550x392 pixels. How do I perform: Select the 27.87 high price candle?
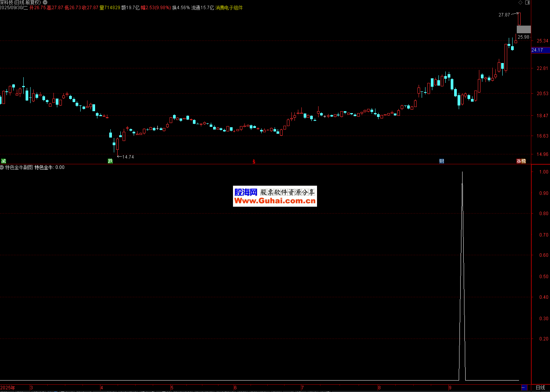pyautogui.click(x=519, y=19)
